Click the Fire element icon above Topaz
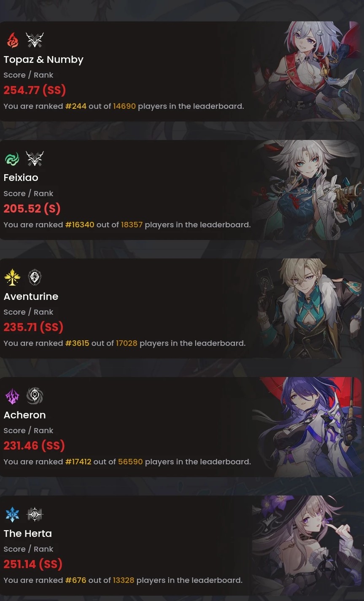Viewport: 364px width, 601px height. (x=12, y=40)
